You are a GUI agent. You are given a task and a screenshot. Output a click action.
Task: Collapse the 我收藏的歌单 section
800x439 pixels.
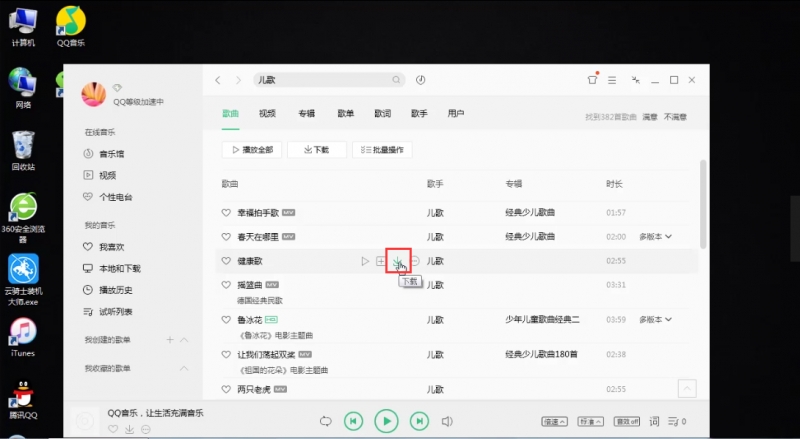tap(184, 369)
